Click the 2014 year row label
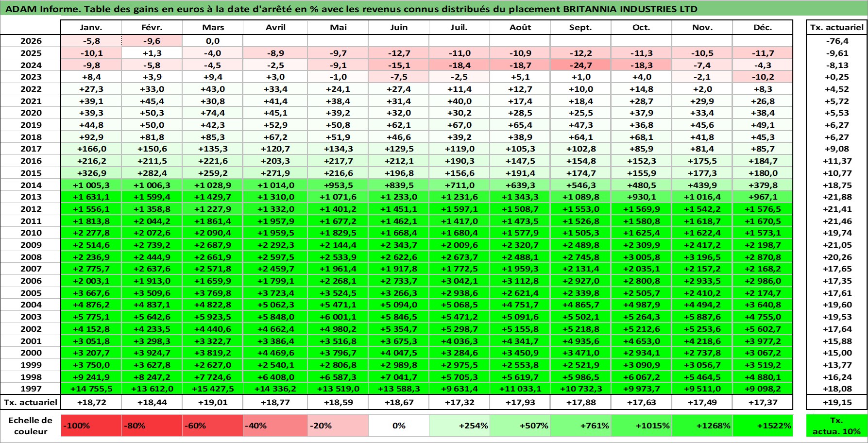 (x=31, y=185)
